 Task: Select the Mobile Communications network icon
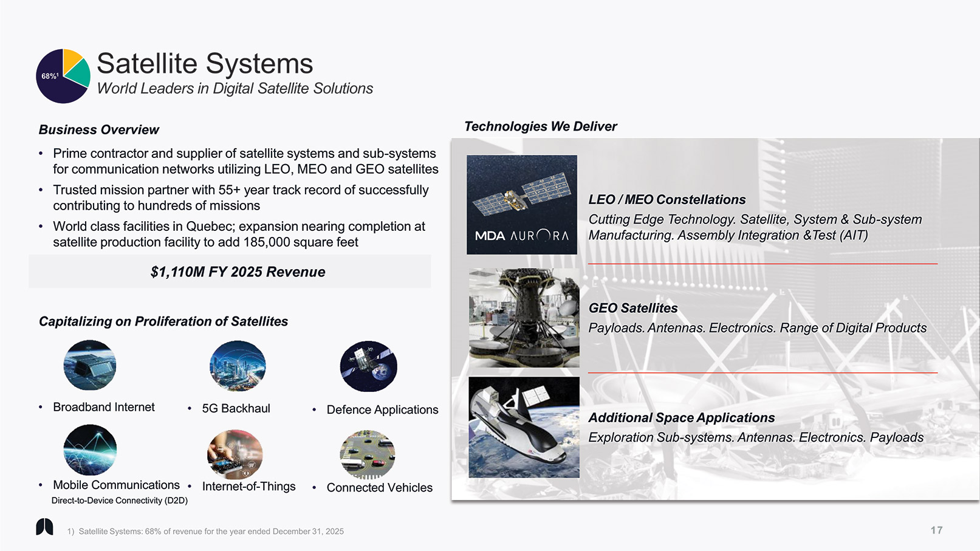point(90,450)
